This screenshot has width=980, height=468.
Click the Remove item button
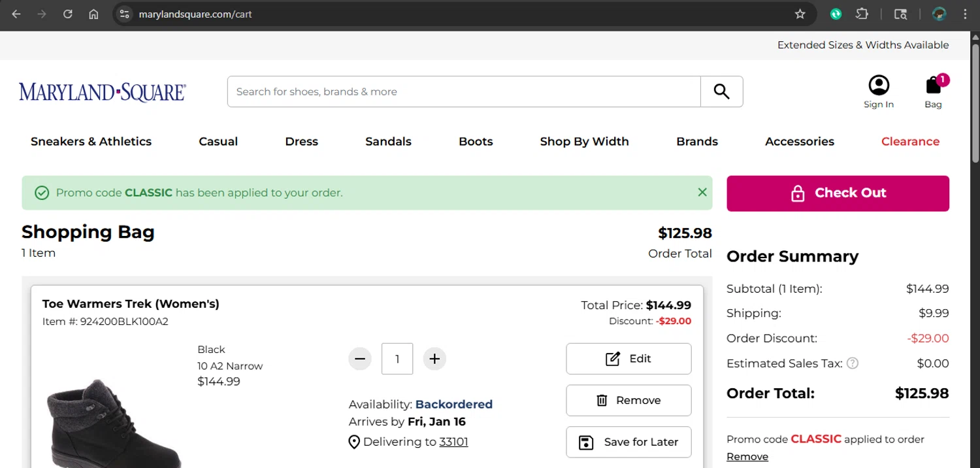[x=629, y=401]
